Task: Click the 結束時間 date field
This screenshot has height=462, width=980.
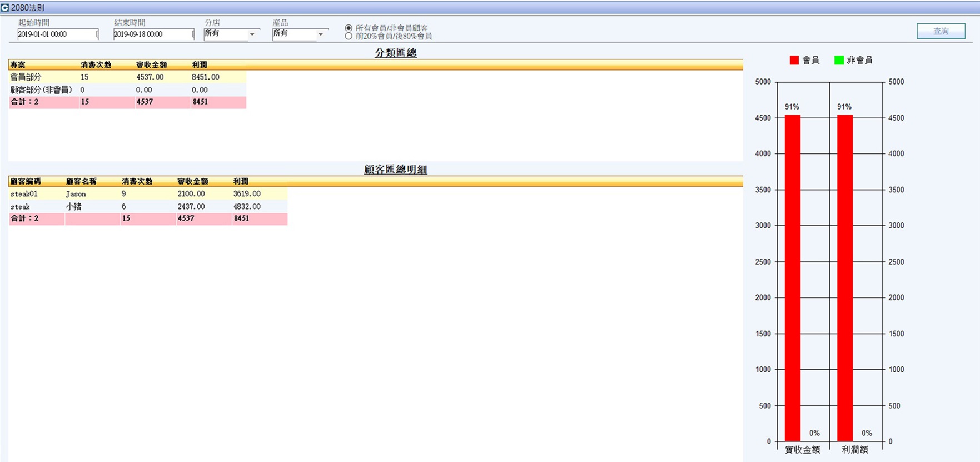Action: 154,34
